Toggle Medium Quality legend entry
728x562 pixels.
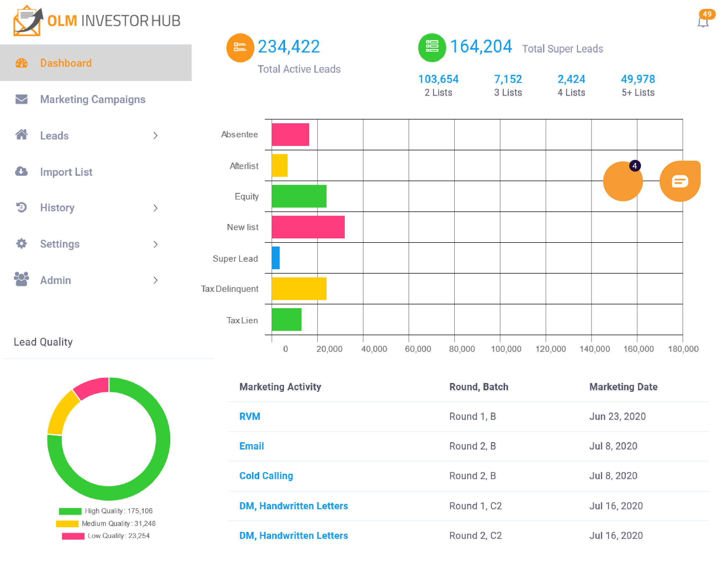(105, 523)
